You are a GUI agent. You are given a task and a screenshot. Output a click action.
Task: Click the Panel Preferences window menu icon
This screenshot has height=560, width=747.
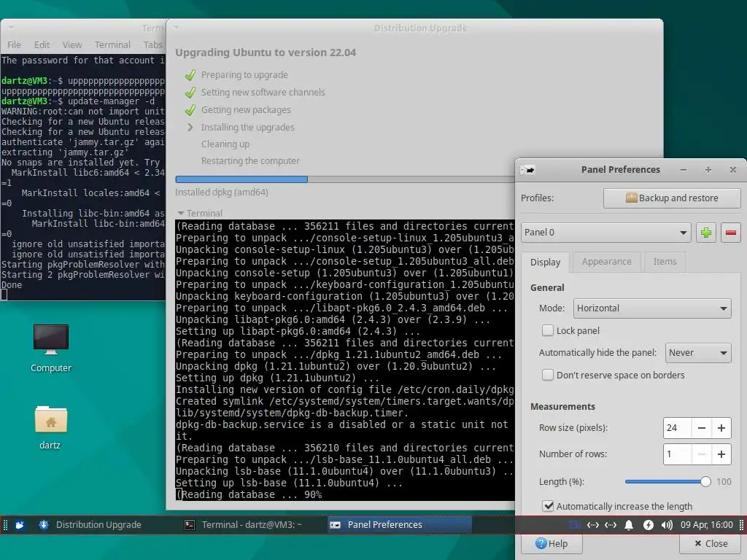(528, 170)
